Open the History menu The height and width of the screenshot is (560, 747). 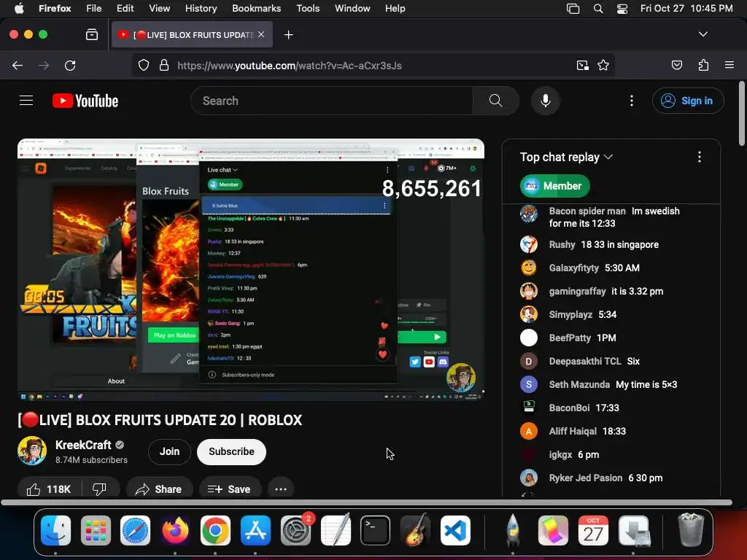point(201,9)
